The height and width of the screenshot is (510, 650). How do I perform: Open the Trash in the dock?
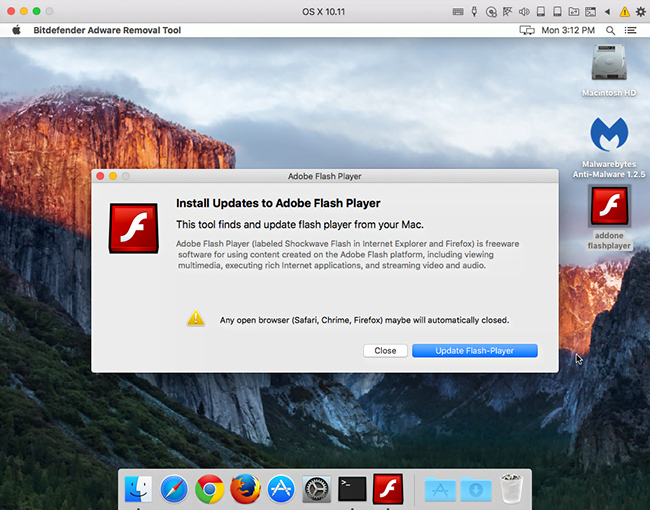click(x=511, y=489)
